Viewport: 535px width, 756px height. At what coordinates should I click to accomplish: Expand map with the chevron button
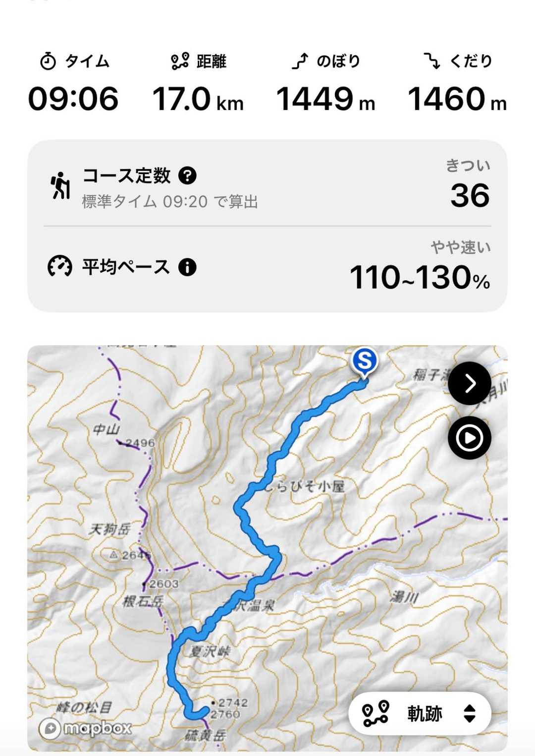470,383
